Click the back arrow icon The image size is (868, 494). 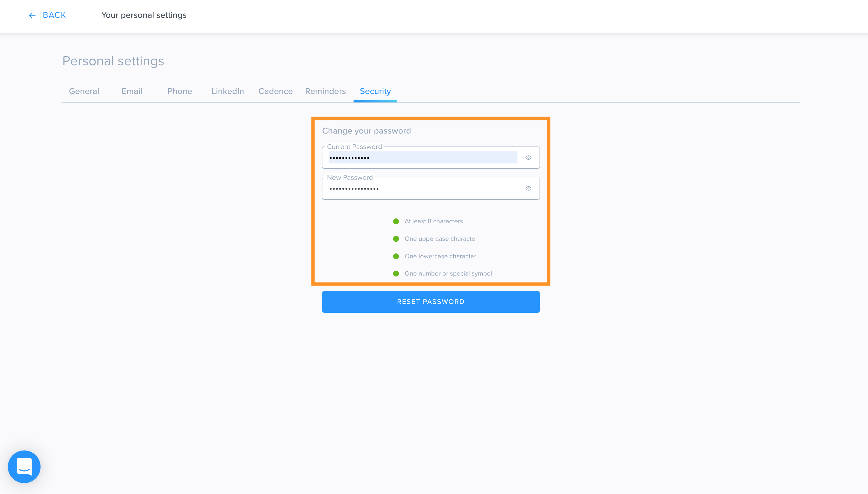click(x=32, y=15)
